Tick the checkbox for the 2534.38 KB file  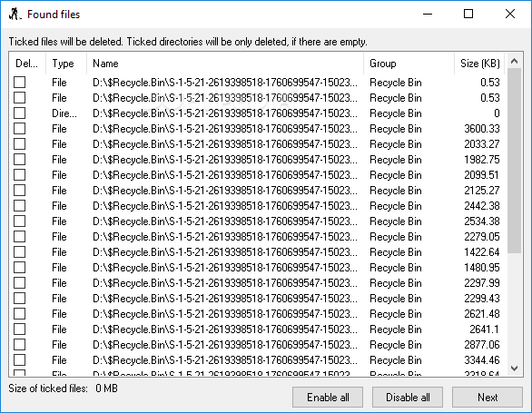coord(19,221)
